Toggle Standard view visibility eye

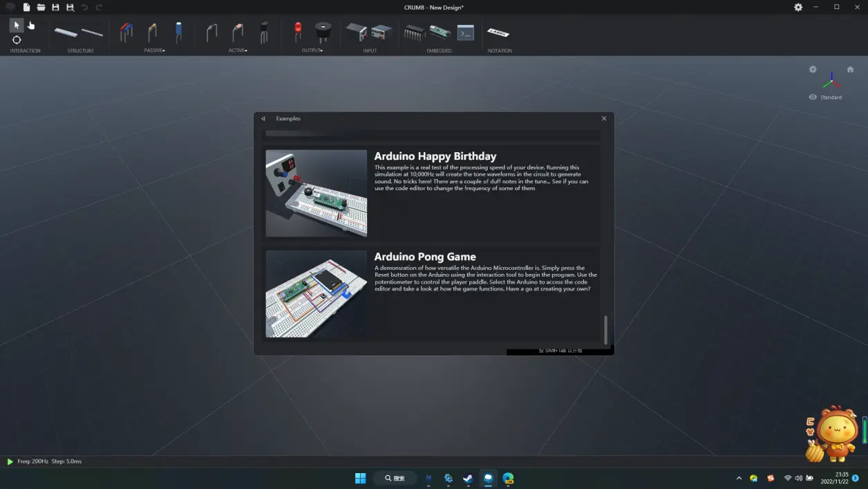click(813, 97)
